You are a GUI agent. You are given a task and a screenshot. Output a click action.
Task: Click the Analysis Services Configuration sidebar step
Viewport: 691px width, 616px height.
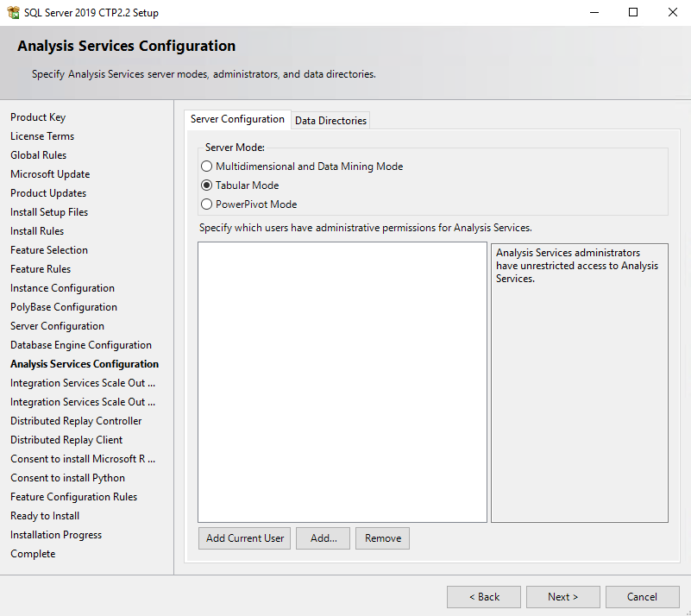(85, 363)
